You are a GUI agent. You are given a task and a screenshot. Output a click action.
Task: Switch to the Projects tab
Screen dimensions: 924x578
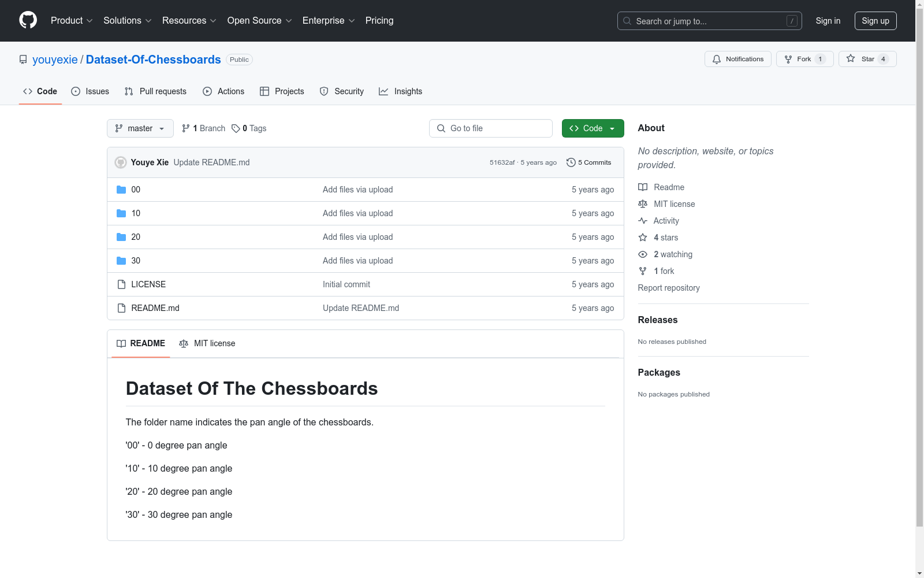pyautogui.click(x=282, y=91)
